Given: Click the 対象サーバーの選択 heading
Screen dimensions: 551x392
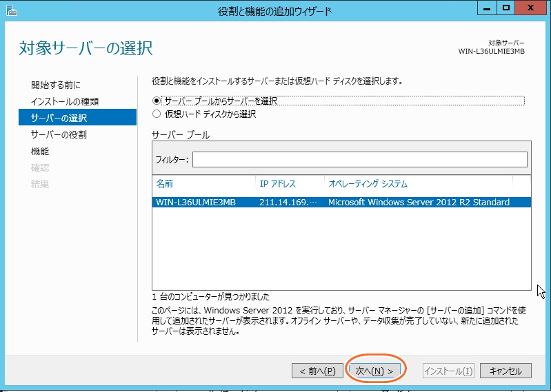Looking at the screenshot, I should (86, 48).
